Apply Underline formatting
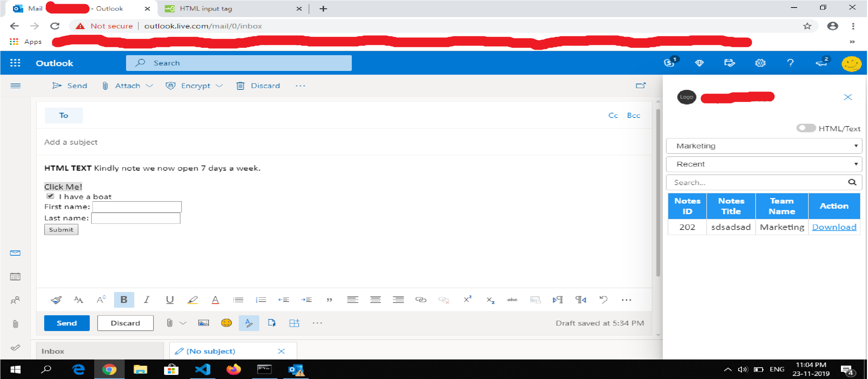This screenshot has width=868, height=379. tap(170, 299)
